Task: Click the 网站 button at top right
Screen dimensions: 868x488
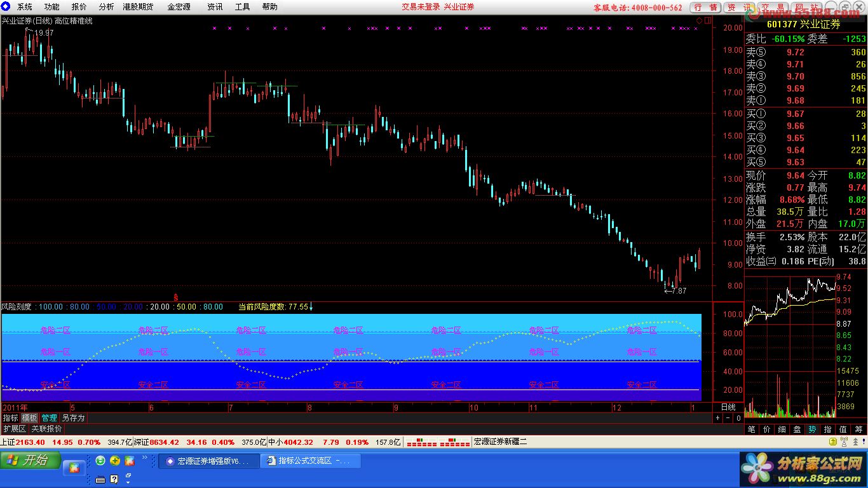Action: pos(806,7)
